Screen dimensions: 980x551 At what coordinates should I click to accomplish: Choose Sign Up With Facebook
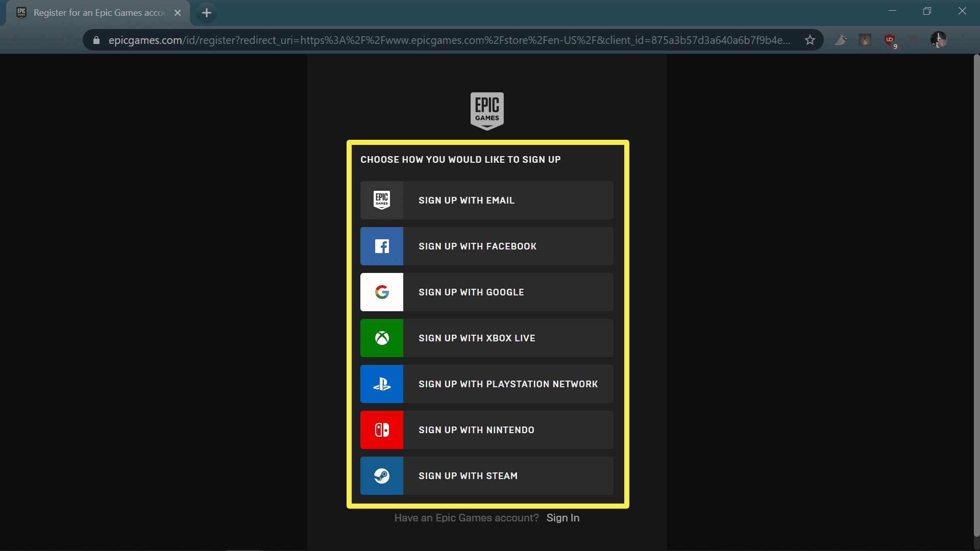(x=487, y=246)
